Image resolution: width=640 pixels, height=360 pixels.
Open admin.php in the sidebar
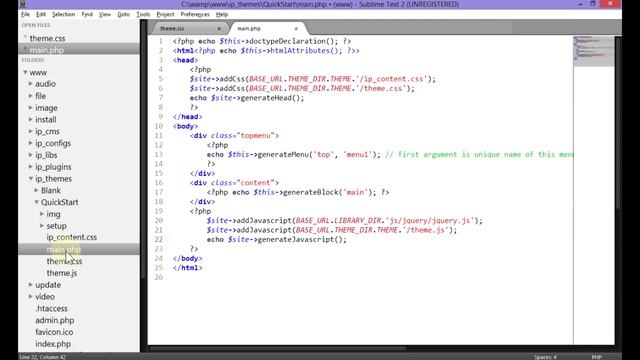55,320
